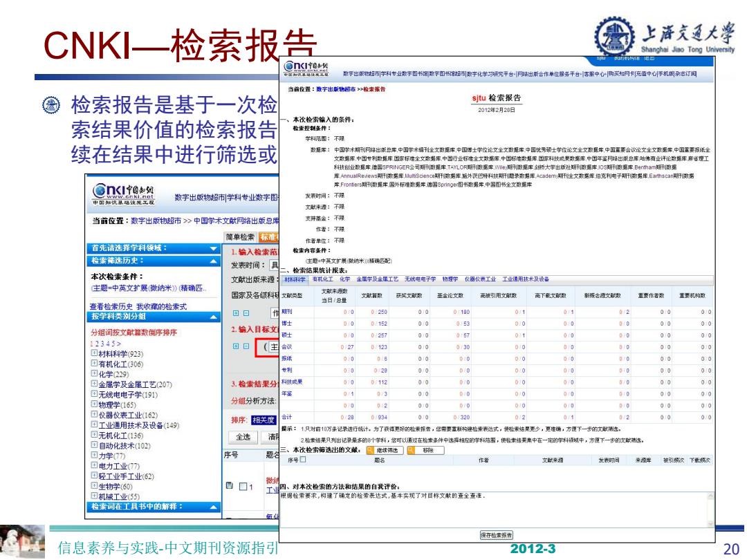Click the 继续筛选 button

[385, 450]
